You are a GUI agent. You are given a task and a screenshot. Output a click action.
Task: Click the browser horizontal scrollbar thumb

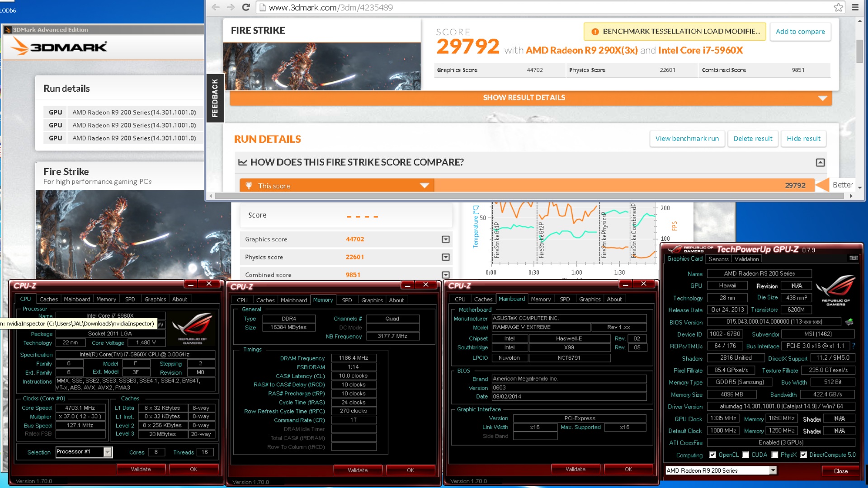click(x=529, y=196)
